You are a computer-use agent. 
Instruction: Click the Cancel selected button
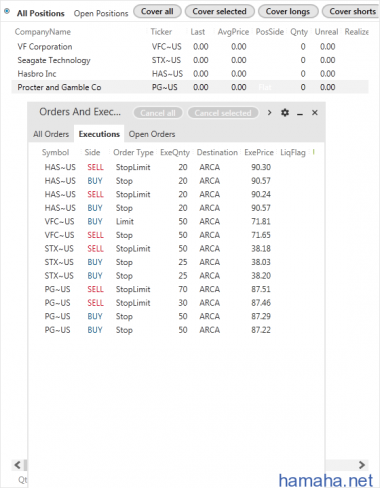point(223,113)
